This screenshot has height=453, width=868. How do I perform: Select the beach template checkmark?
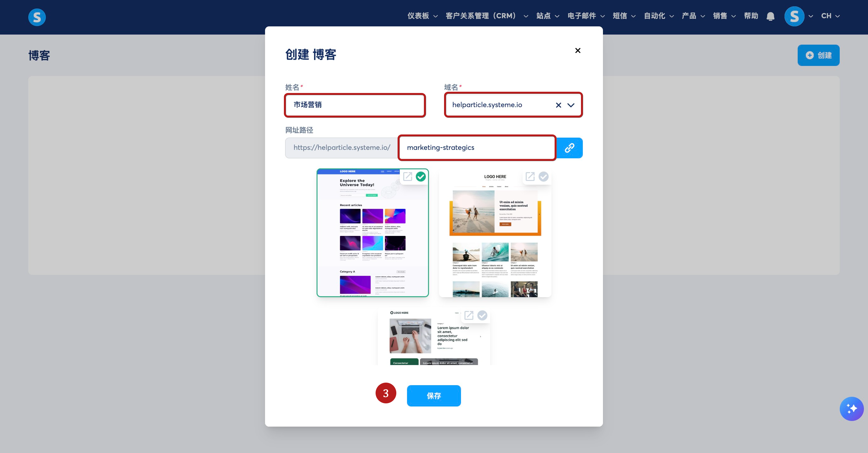pyautogui.click(x=543, y=176)
